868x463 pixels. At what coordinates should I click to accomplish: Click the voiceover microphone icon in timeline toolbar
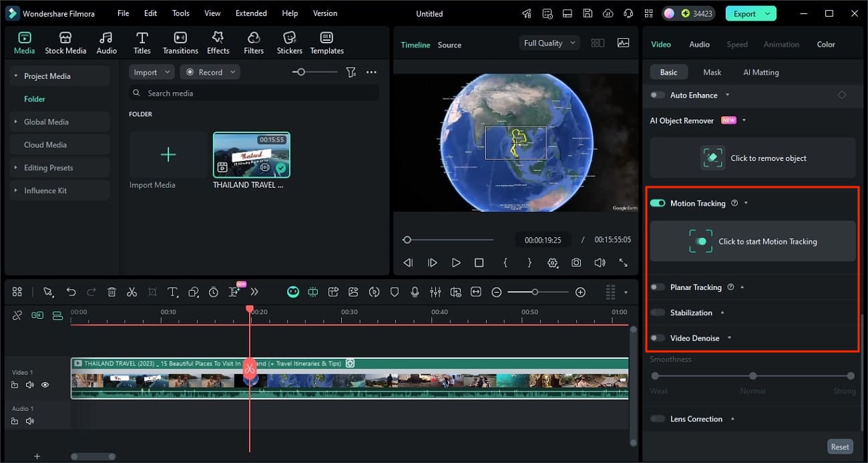point(415,292)
